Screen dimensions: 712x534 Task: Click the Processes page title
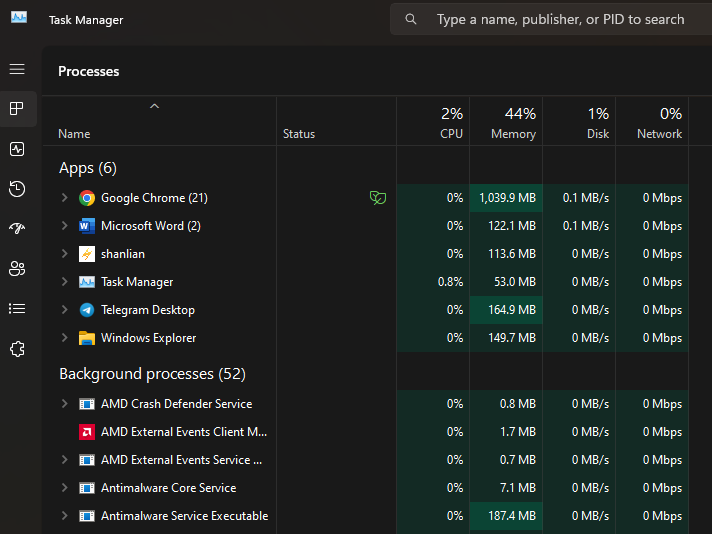[x=89, y=71]
